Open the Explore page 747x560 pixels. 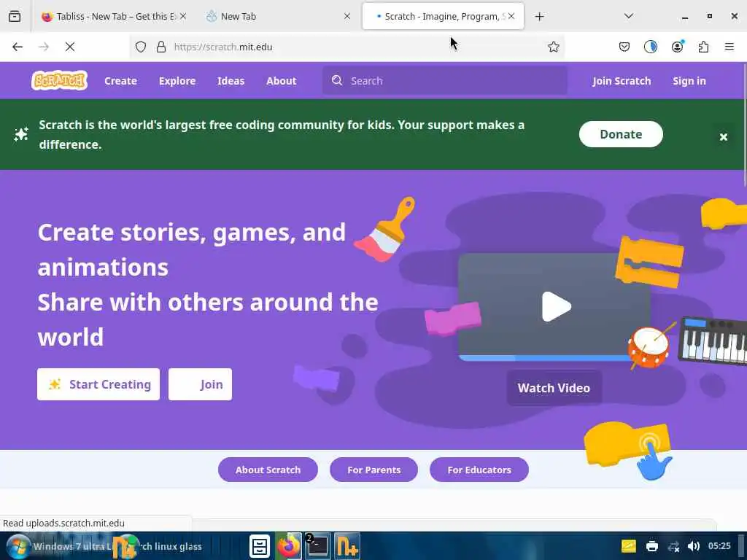177,81
